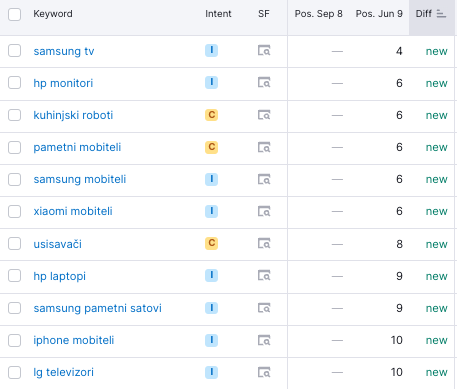Select samsung mobiteli row checkbox

pos(14,179)
